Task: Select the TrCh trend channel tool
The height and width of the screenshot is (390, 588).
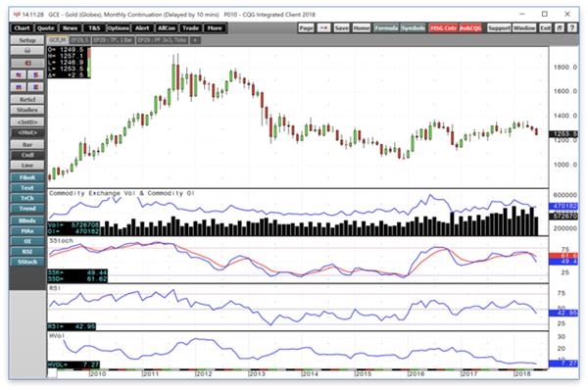Action: [27, 198]
